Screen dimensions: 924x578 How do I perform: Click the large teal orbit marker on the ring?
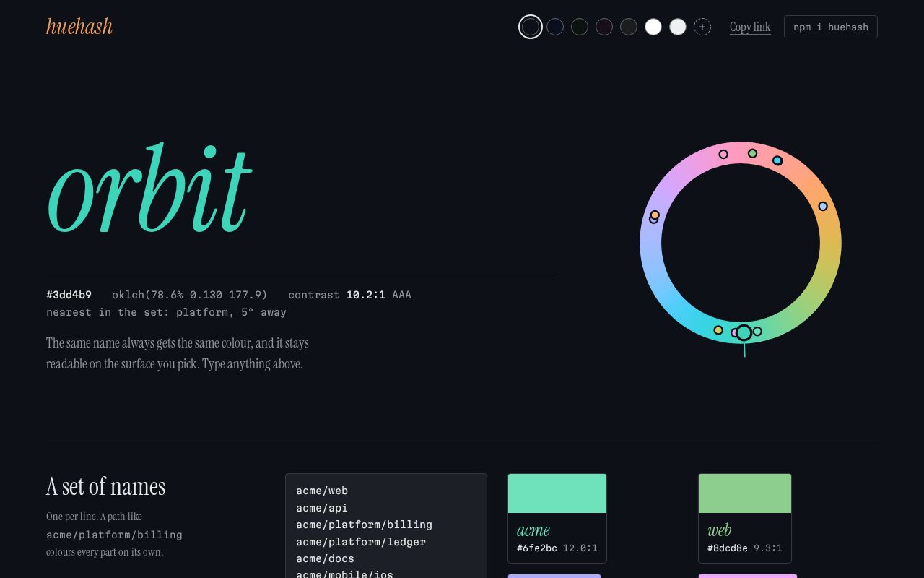pos(744,333)
